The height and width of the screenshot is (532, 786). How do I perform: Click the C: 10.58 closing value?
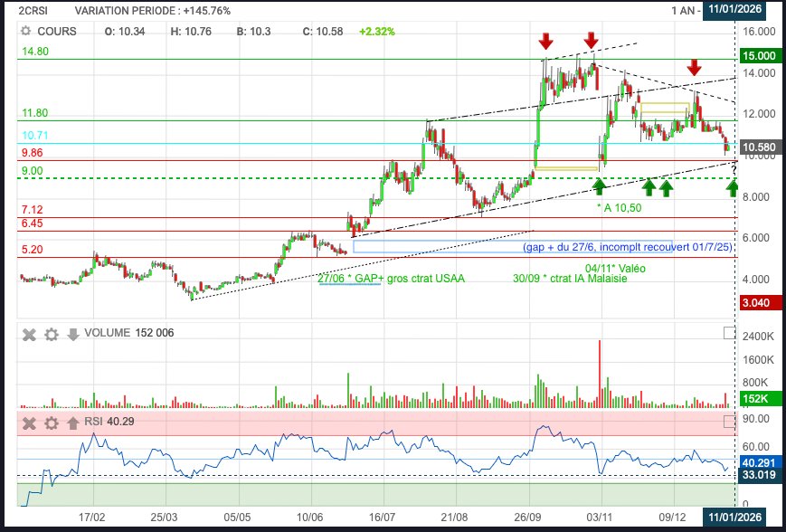coord(323,32)
